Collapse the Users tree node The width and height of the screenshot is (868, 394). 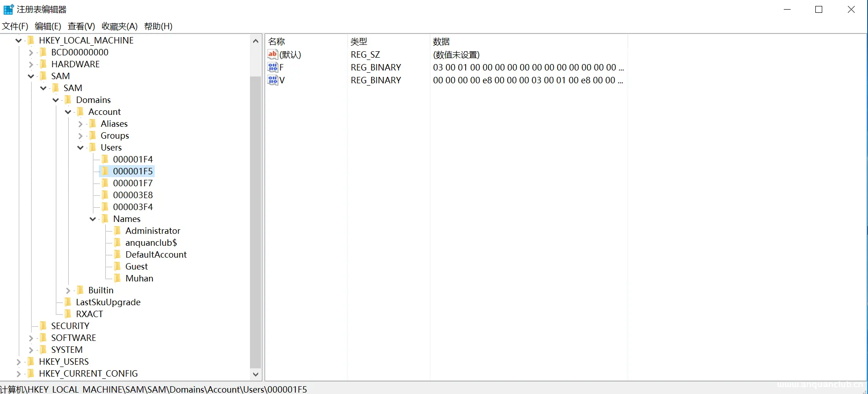point(81,147)
